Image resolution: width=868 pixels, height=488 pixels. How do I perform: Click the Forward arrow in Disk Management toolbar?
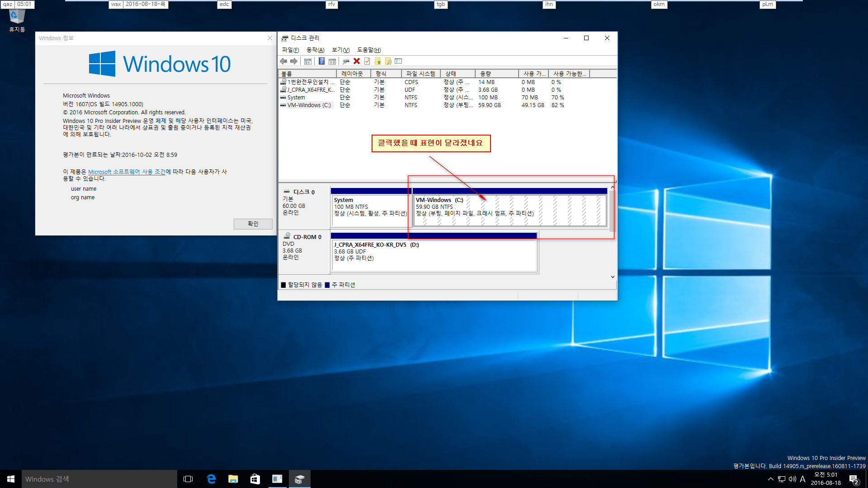pyautogui.click(x=294, y=61)
